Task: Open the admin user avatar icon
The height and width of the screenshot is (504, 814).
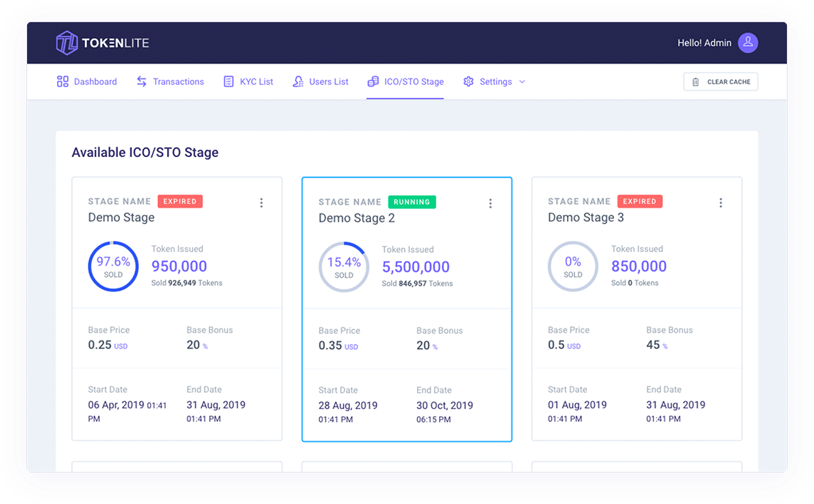Action: pyautogui.click(x=748, y=43)
